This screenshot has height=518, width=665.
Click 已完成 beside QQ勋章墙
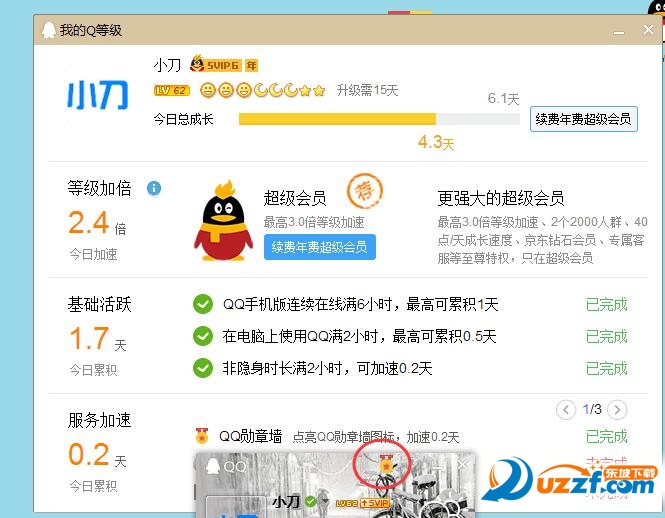(606, 436)
